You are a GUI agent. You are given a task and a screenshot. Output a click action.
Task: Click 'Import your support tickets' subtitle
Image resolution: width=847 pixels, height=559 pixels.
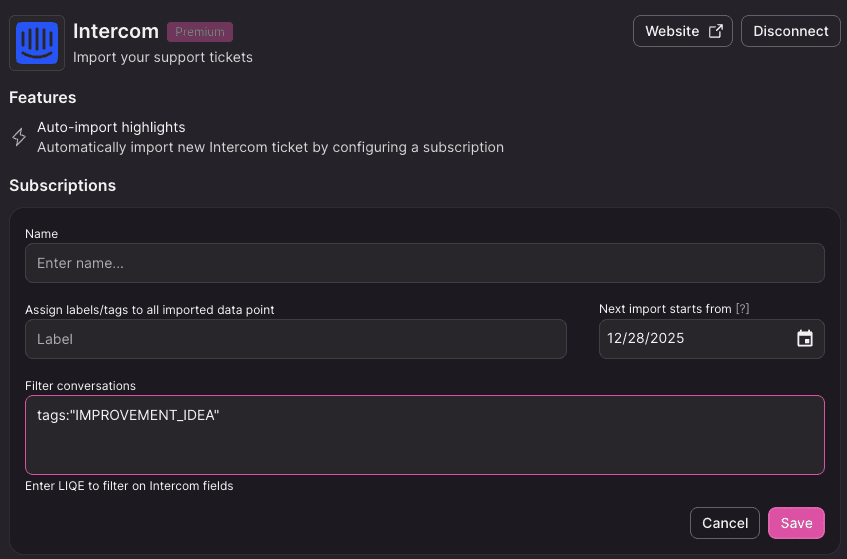(x=163, y=57)
